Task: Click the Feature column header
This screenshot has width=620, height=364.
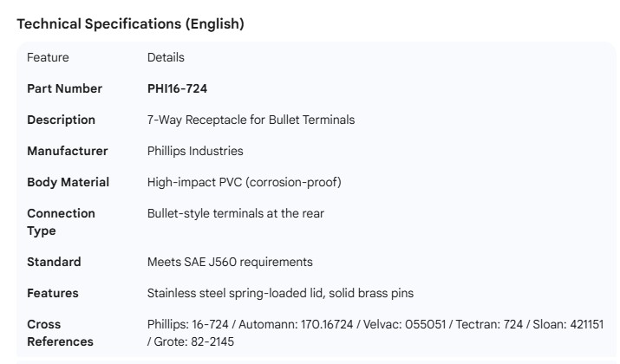Action: coord(48,57)
